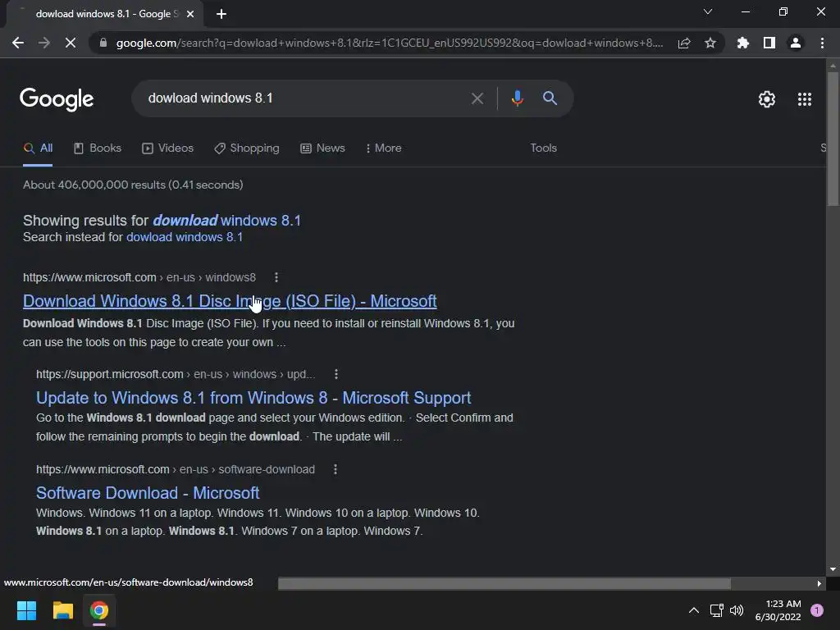Viewport: 840px width, 630px height.
Task: Open a new browser tab
Action: [x=221, y=14]
